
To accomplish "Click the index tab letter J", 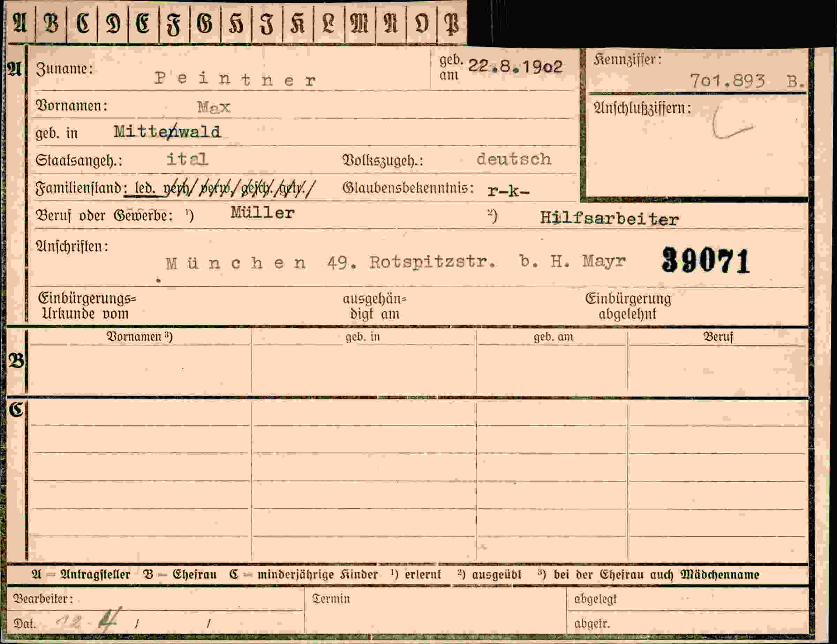I will 267,24.
